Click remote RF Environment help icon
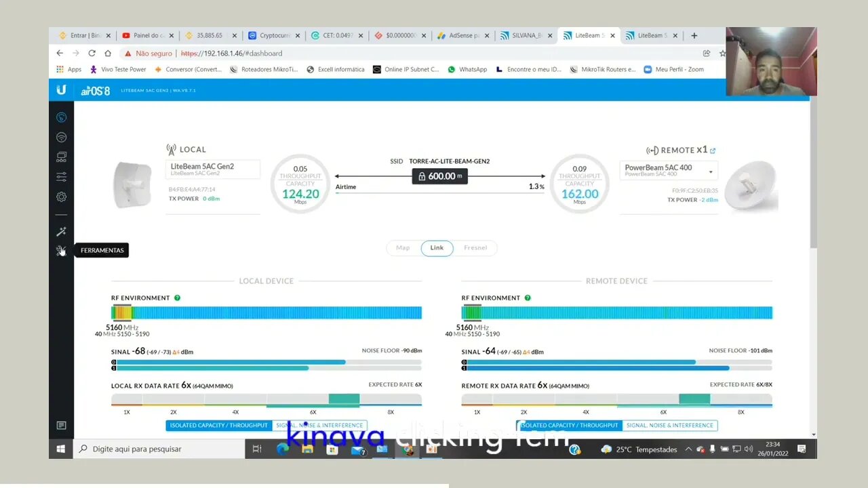This screenshot has width=868, height=488. point(528,298)
